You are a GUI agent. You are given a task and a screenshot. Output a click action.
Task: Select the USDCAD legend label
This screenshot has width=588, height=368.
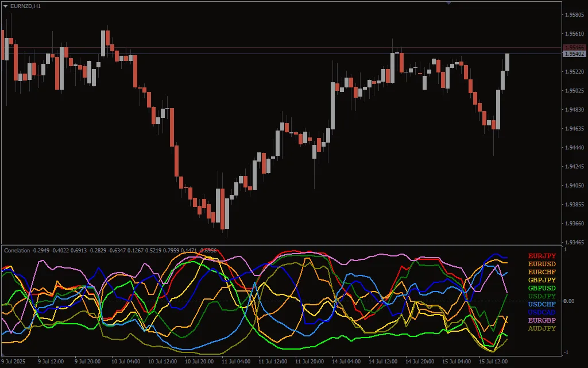click(541, 312)
